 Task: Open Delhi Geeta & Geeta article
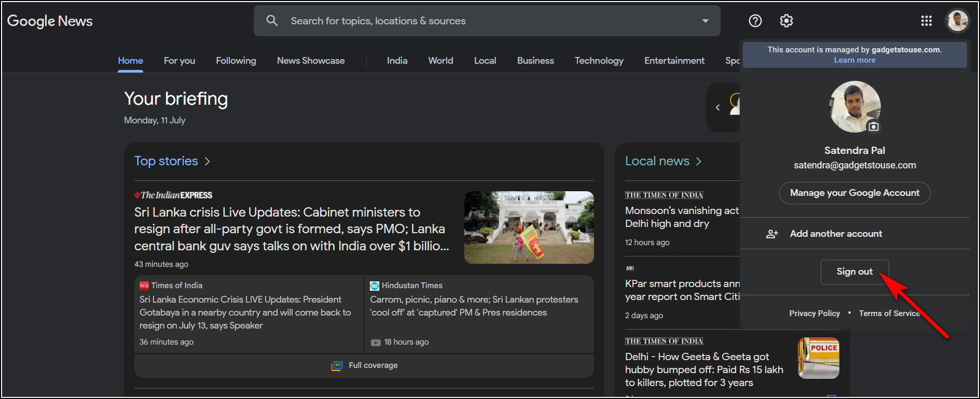[x=704, y=369]
